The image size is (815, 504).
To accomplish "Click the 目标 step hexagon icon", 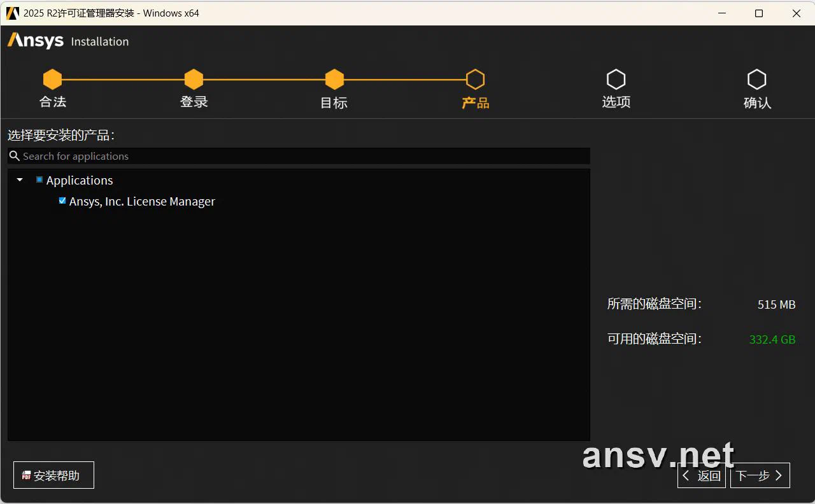I will 334,80.
